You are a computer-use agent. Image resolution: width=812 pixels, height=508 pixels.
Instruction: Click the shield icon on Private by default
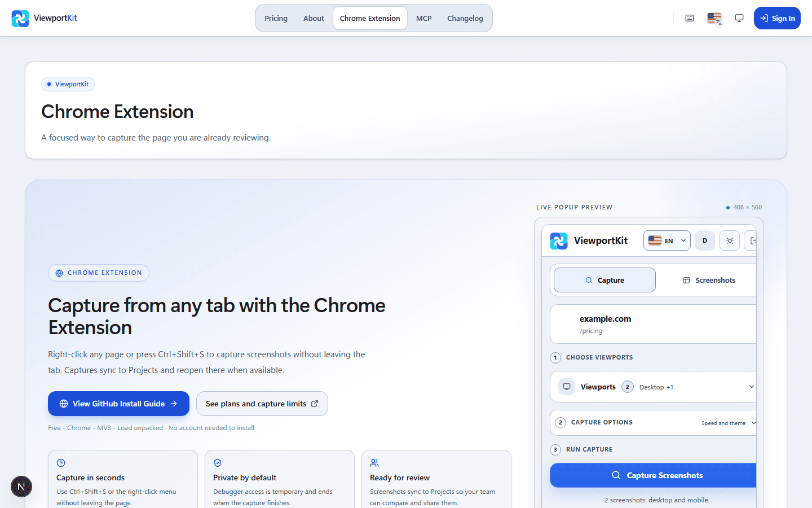(218, 463)
